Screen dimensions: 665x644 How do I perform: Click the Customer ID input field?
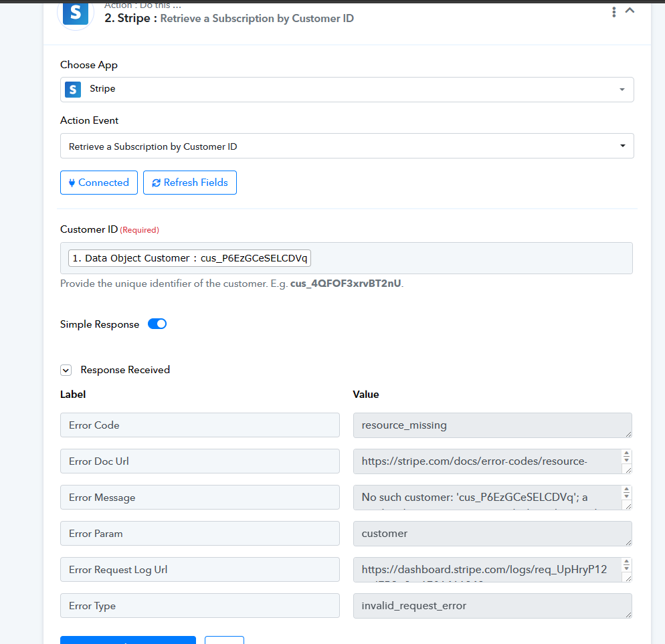(347, 258)
